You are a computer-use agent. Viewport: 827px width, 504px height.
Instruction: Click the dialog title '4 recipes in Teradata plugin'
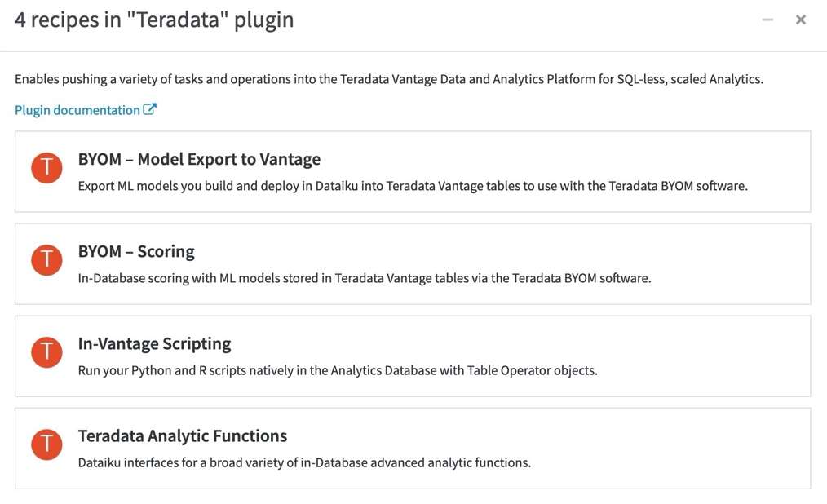(x=153, y=19)
